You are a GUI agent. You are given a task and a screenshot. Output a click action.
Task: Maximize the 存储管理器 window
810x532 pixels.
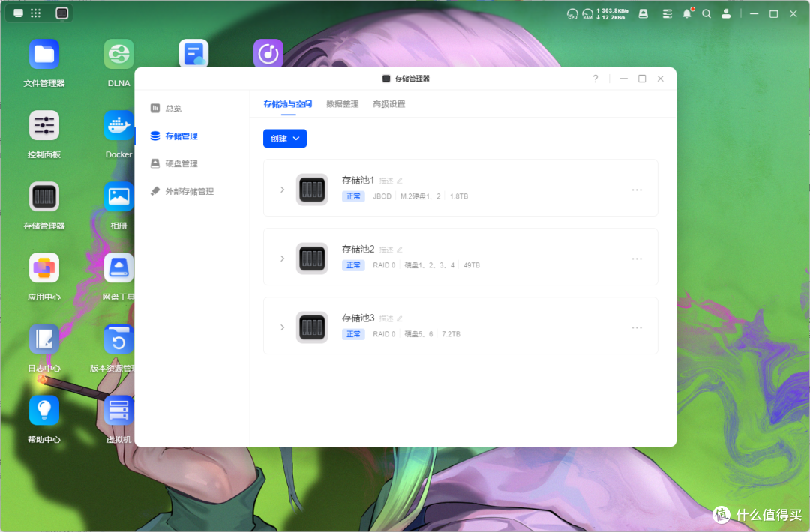[x=642, y=79]
